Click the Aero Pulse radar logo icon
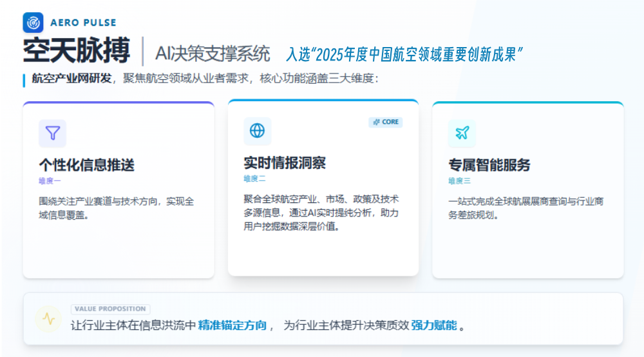Viewport: 644px width, 357px height. 33,23
